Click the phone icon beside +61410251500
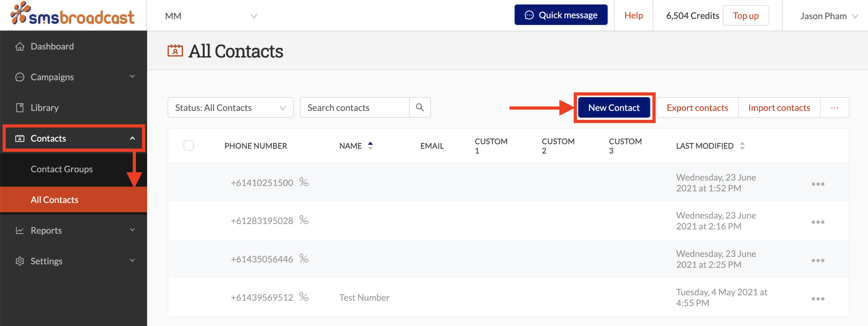Screen dimensions: 868x326 [304, 182]
